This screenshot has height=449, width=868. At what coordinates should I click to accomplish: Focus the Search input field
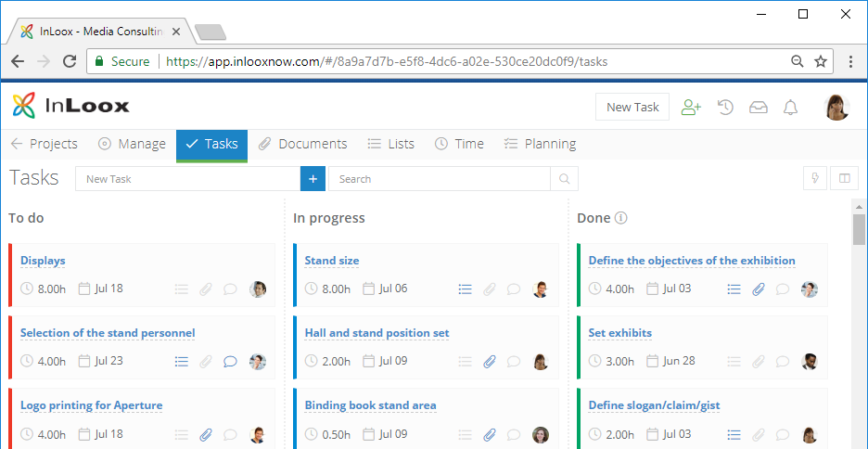coord(440,179)
